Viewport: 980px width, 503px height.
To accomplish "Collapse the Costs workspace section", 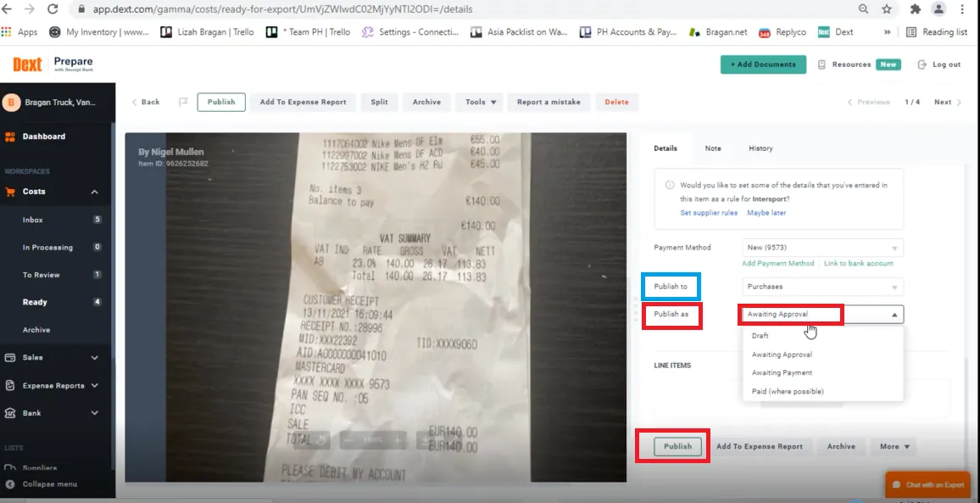I will 94,192.
